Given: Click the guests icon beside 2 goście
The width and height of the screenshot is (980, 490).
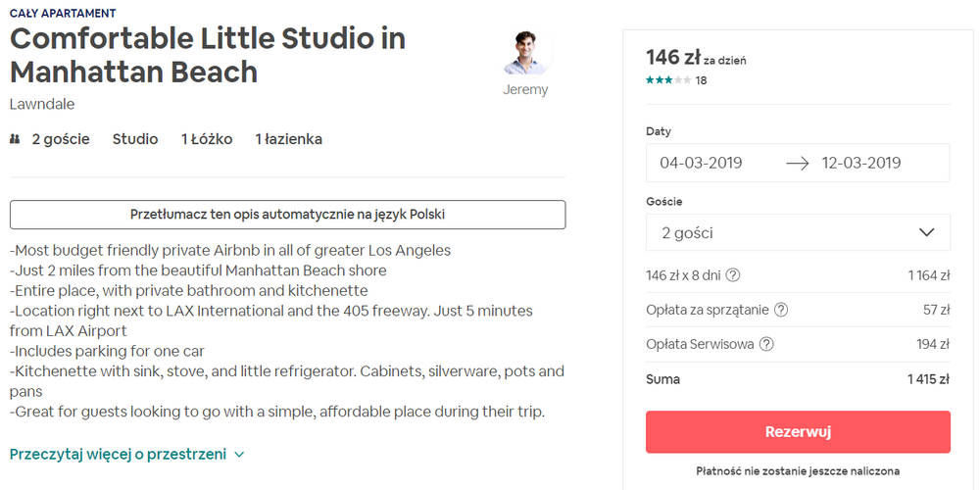Looking at the screenshot, I should 15,139.
